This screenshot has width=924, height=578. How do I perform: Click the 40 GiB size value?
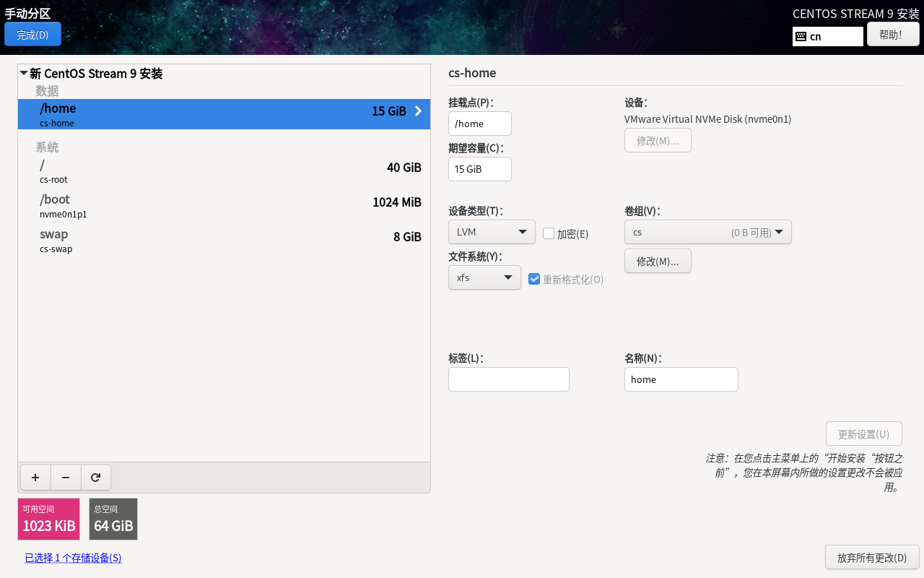click(404, 168)
